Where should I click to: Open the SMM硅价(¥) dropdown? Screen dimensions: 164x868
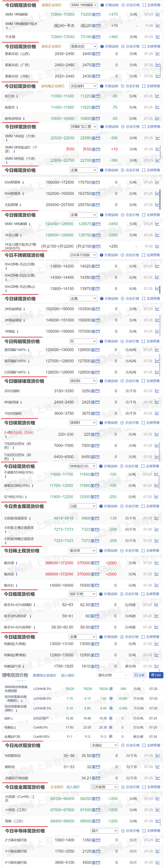click(x=82, y=466)
